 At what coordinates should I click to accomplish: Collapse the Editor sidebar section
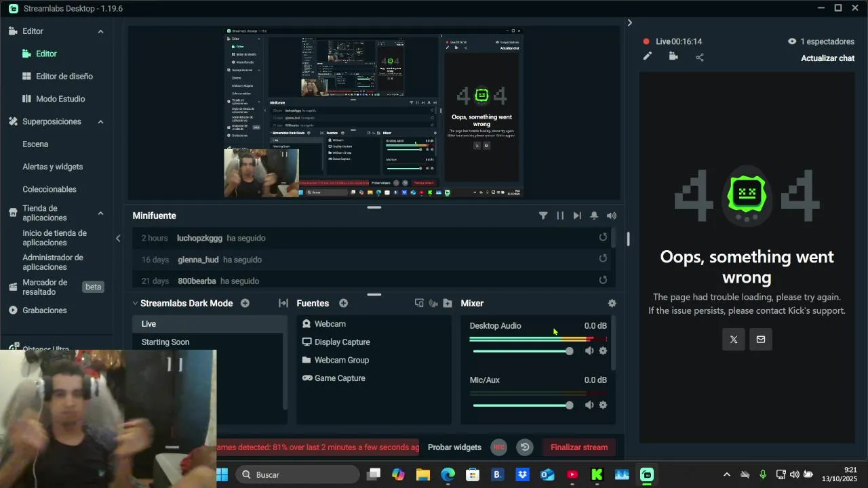pos(100,31)
